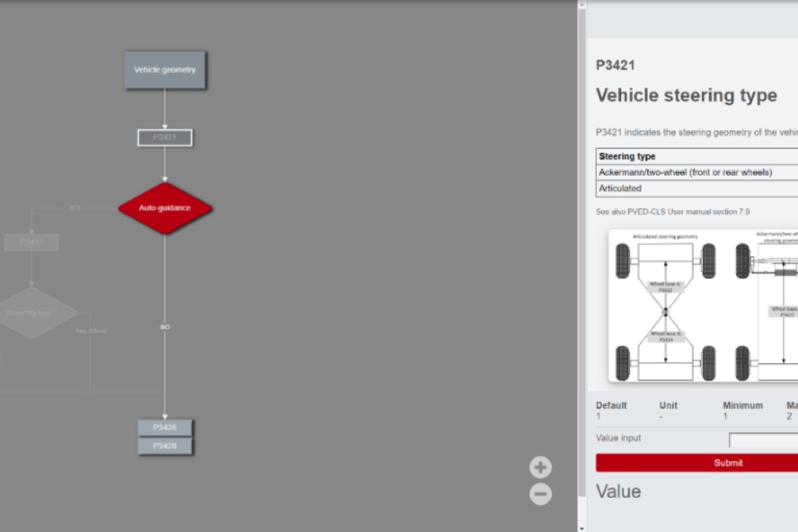Image resolution: width=798 pixels, height=532 pixels.
Task: Open the P3428 parameter node
Action: [165, 446]
